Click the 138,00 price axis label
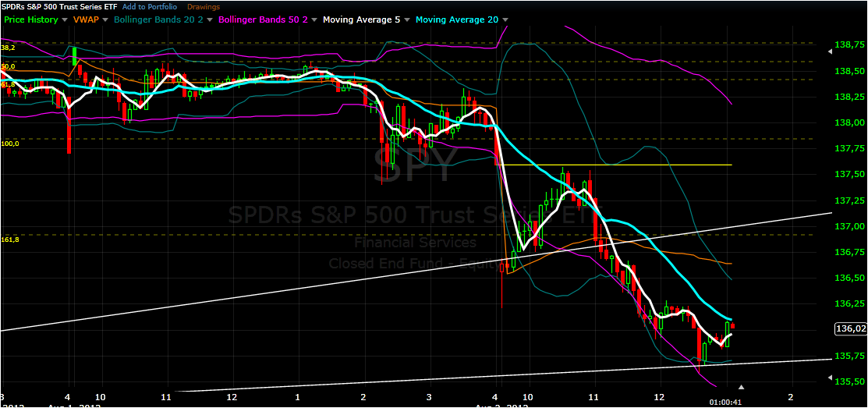 click(850, 123)
